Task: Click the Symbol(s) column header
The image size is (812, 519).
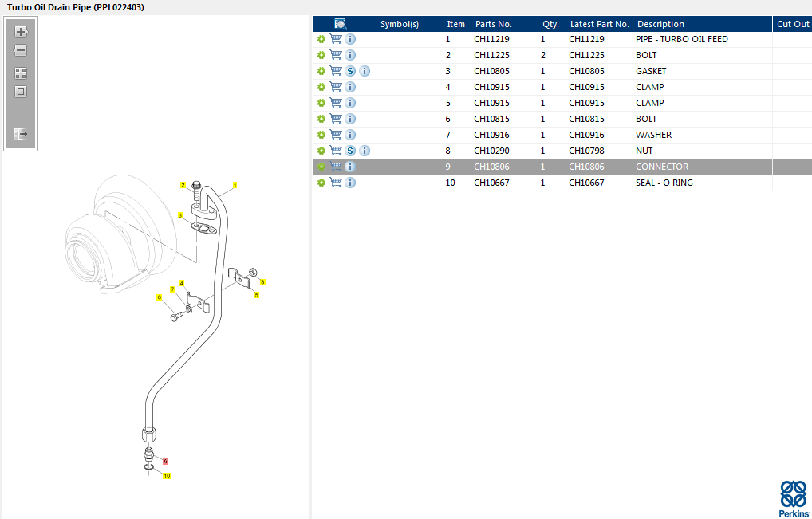Action: pos(410,24)
